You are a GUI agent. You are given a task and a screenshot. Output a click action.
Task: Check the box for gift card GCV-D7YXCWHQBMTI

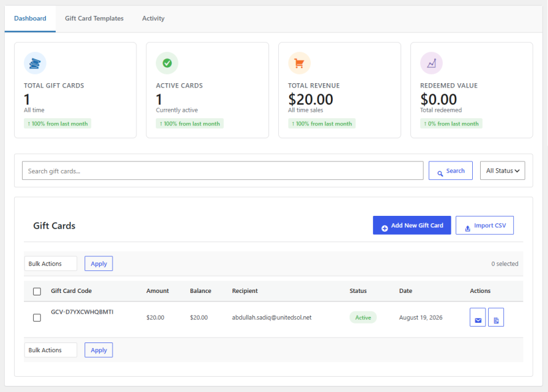[x=37, y=317]
